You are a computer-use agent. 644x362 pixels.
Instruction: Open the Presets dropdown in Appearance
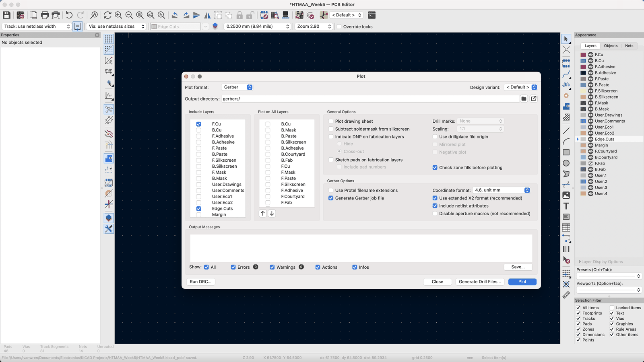[x=609, y=276]
